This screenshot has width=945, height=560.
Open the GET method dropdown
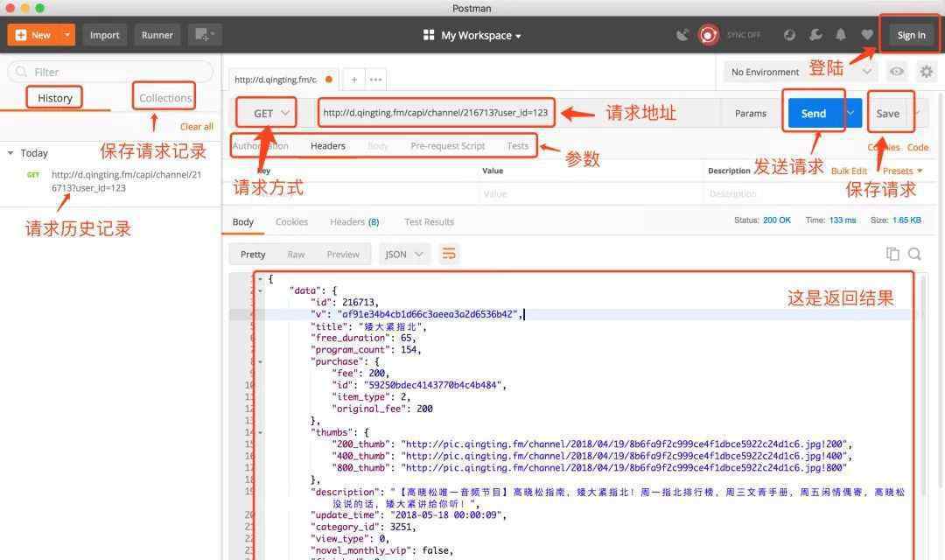[x=270, y=114]
